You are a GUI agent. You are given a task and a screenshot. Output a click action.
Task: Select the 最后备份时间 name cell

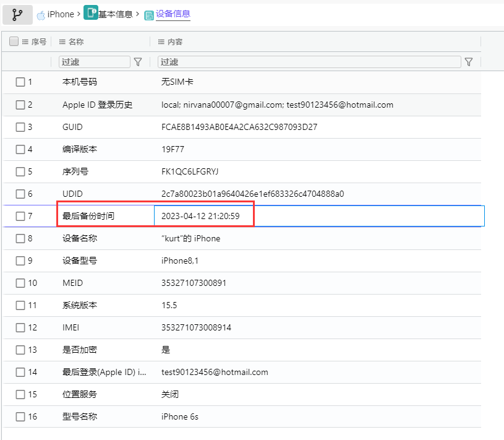coord(88,216)
